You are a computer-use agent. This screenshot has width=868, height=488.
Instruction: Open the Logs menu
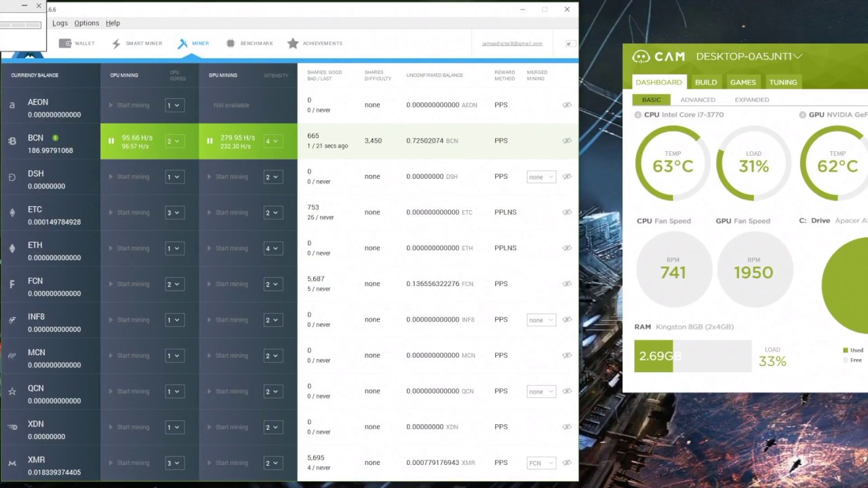60,23
